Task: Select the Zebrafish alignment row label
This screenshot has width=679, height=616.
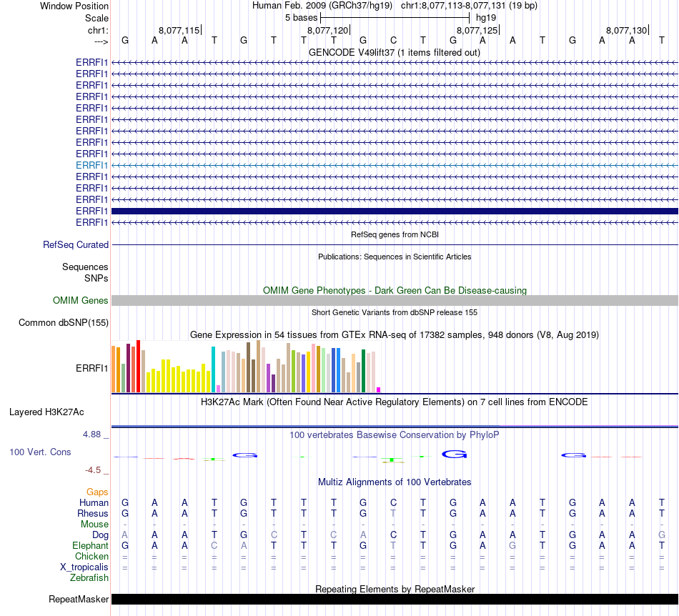Action: [x=89, y=578]
